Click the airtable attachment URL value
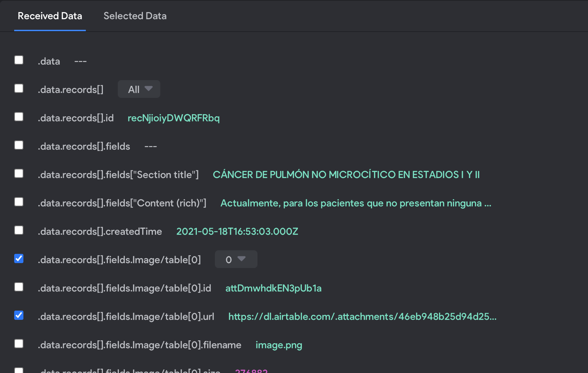Screen dimensions: 588x373 coord(362,317)
